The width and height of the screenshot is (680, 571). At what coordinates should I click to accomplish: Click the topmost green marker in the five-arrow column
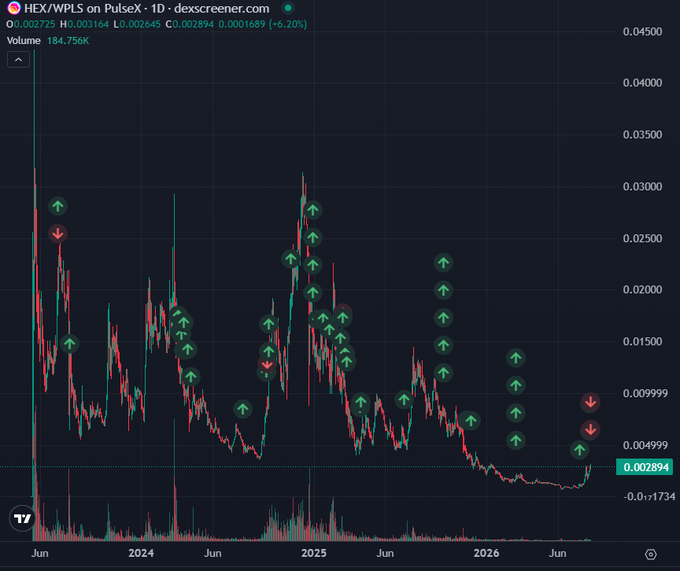[x=443, y=262]
